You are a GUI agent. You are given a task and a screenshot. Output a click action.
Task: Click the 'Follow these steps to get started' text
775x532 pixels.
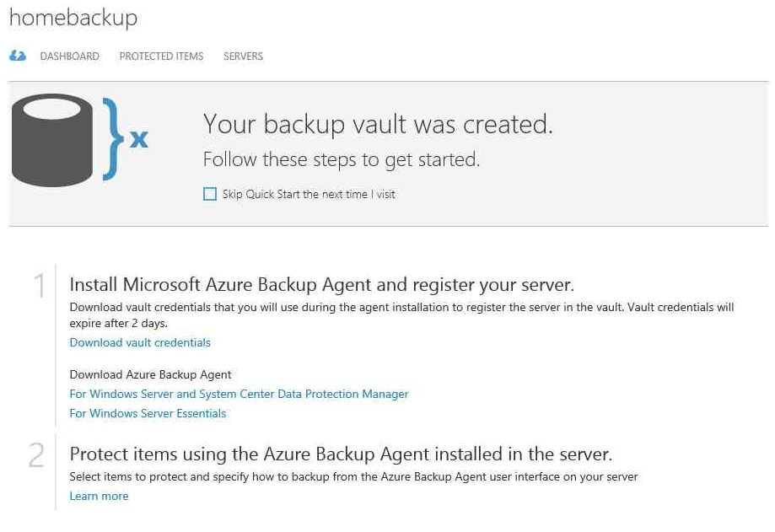342,159
